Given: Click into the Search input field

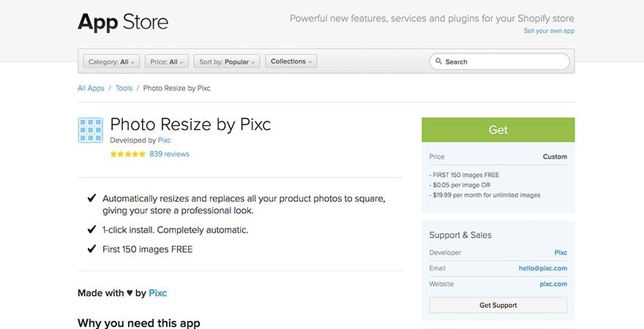Looking at the screenshot, I should [x=505, y=62].
